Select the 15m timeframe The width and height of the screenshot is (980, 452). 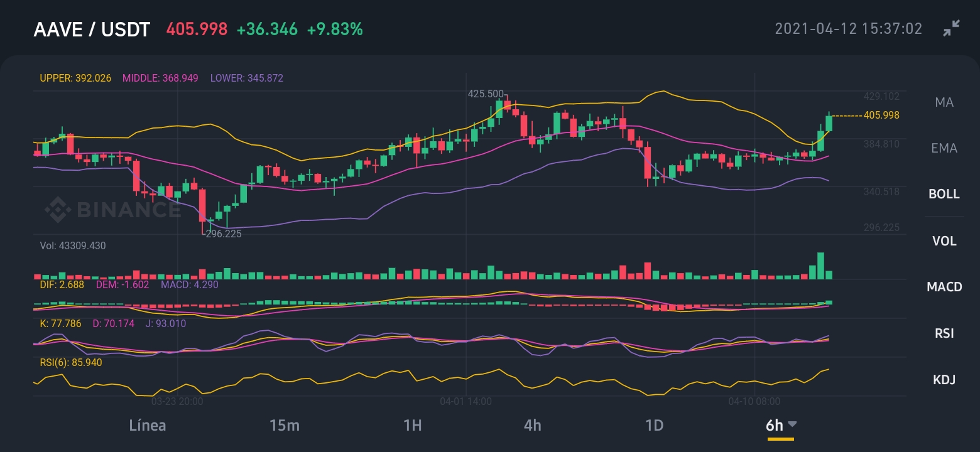click(285, 425)
